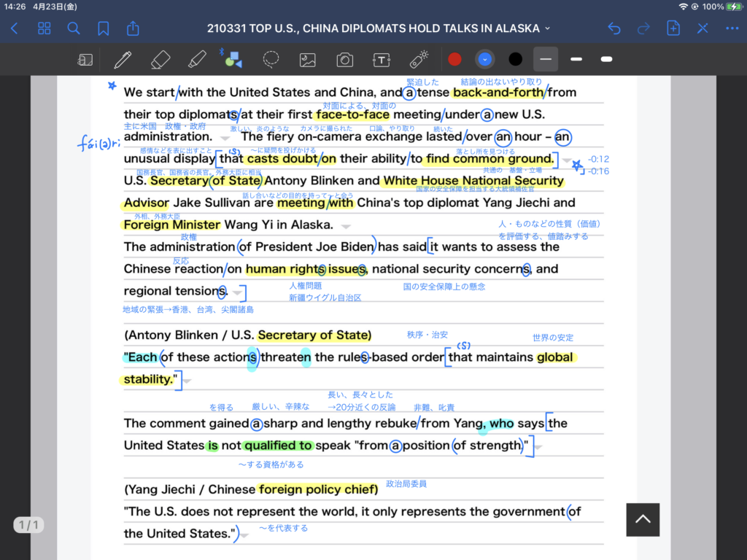
Task: Choose the black pen color
Action: click(516, 59)
